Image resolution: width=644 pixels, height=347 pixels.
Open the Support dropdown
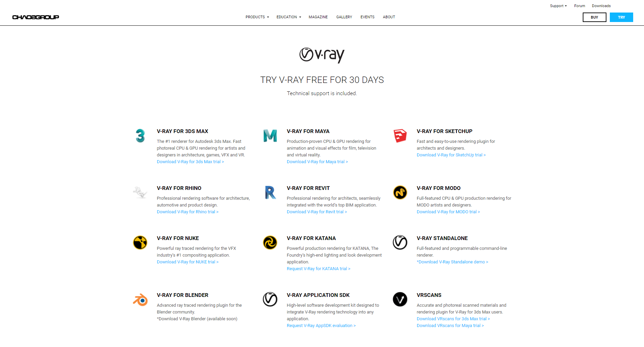coord(558,6)
